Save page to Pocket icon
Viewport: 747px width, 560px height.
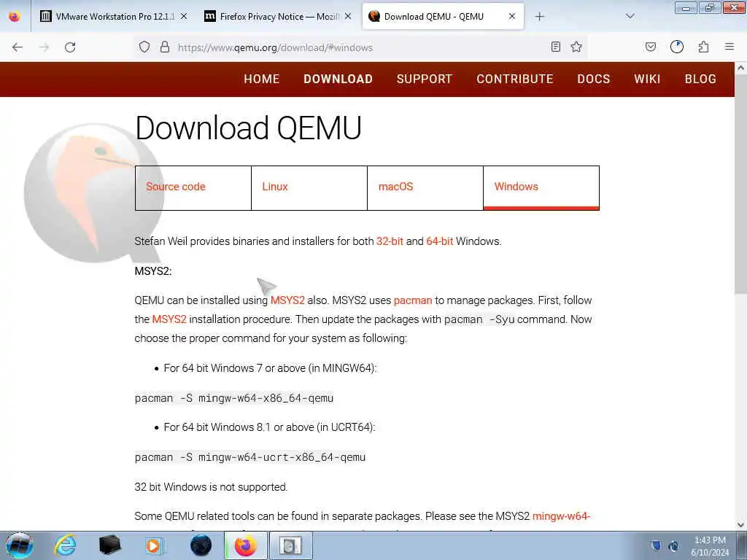point(651,47)
